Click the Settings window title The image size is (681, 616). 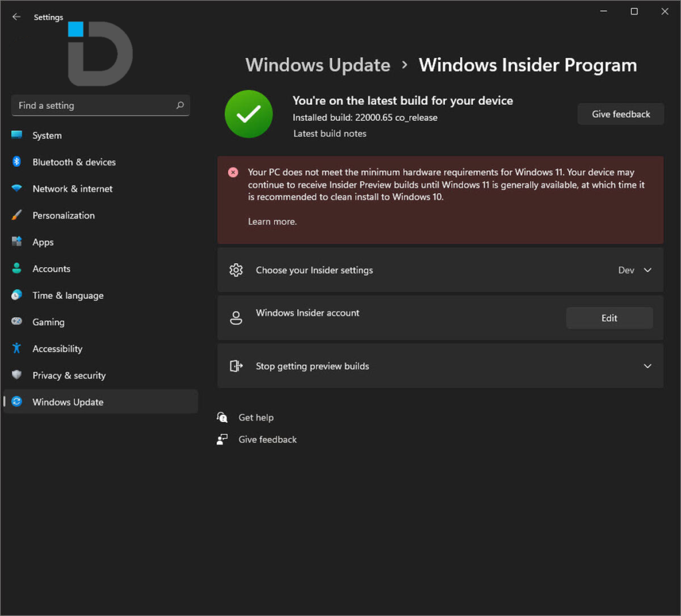tap(48, 17)
